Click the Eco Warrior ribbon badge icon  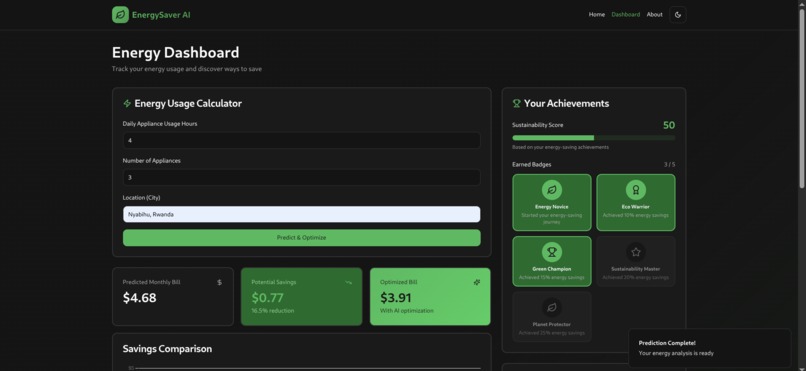pyautogui.click(x=636, y=190)
